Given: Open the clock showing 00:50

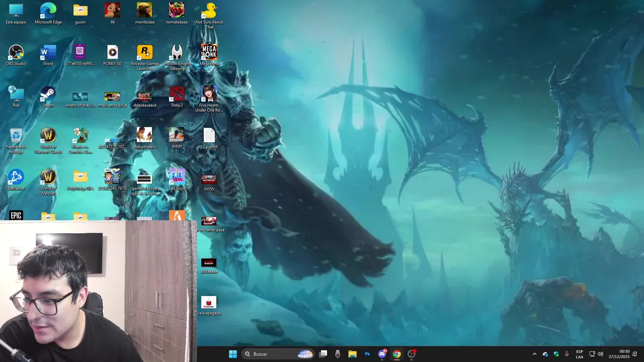Looking at the screenshot, I should point(619,354).
